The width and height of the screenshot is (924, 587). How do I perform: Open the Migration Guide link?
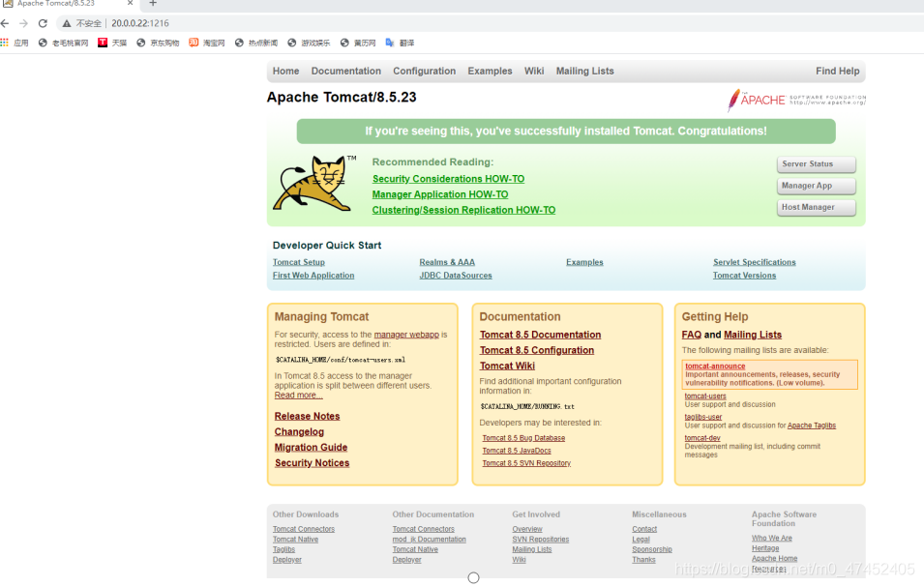[311, 448]
